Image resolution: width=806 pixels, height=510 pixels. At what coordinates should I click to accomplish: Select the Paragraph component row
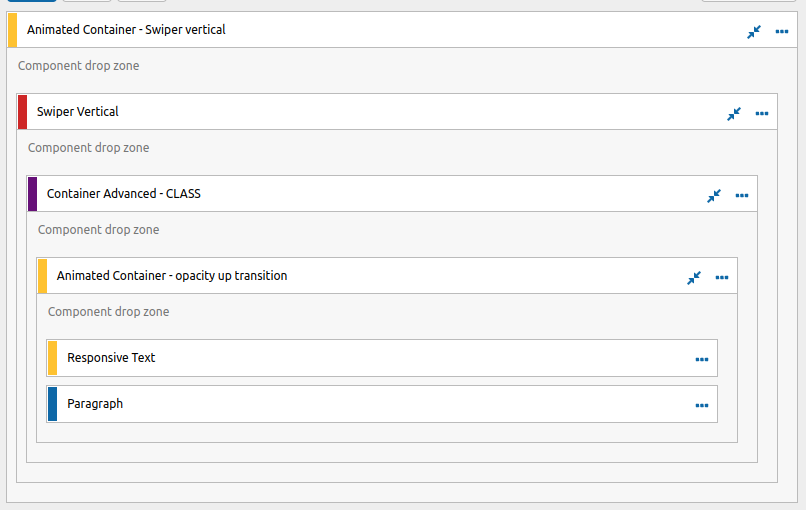[x=382, y=404]
